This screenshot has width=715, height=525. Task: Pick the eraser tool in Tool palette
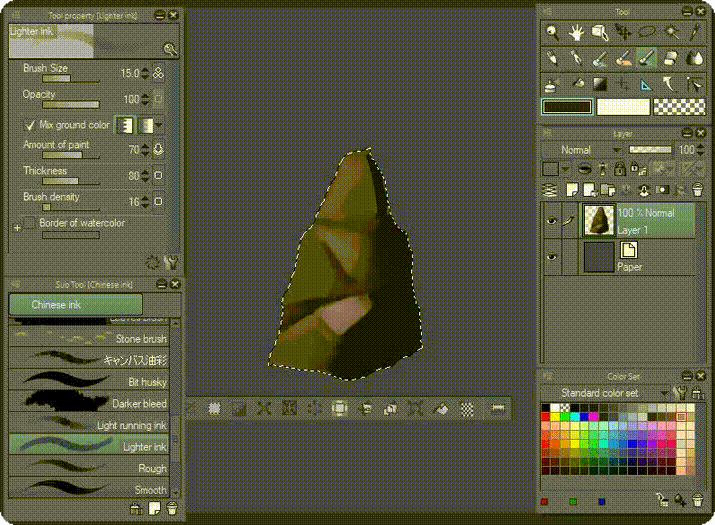671,59
